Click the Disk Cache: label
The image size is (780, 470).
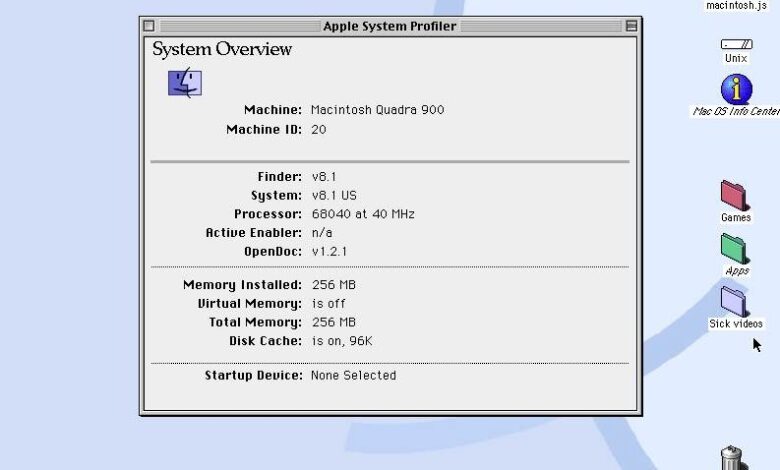pyautogui.click(x=266, y=341)
